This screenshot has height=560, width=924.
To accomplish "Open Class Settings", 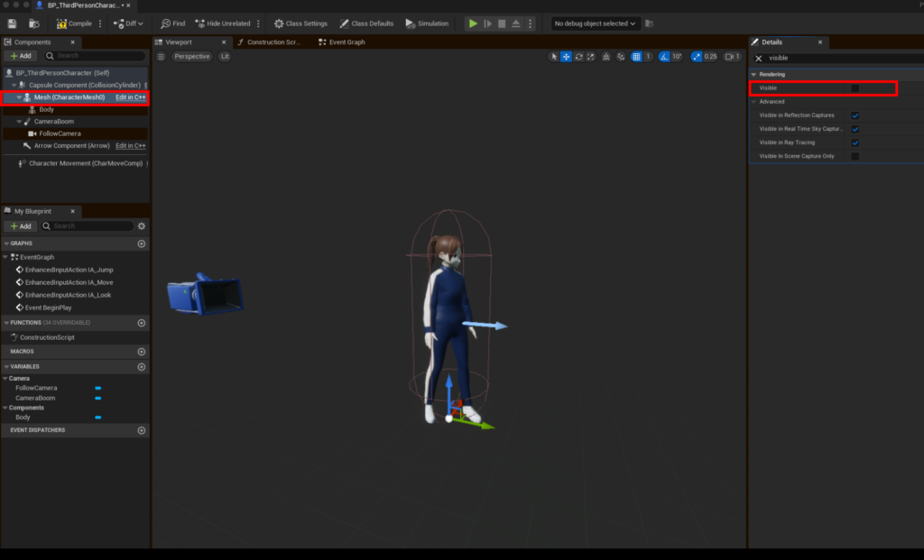I will (x=300, y=23).
